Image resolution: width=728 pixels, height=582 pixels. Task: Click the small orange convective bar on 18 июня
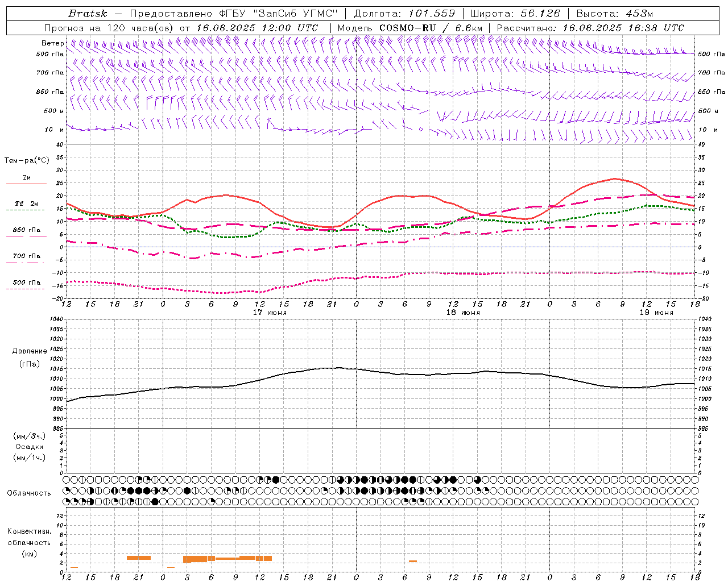coord(413,562)
